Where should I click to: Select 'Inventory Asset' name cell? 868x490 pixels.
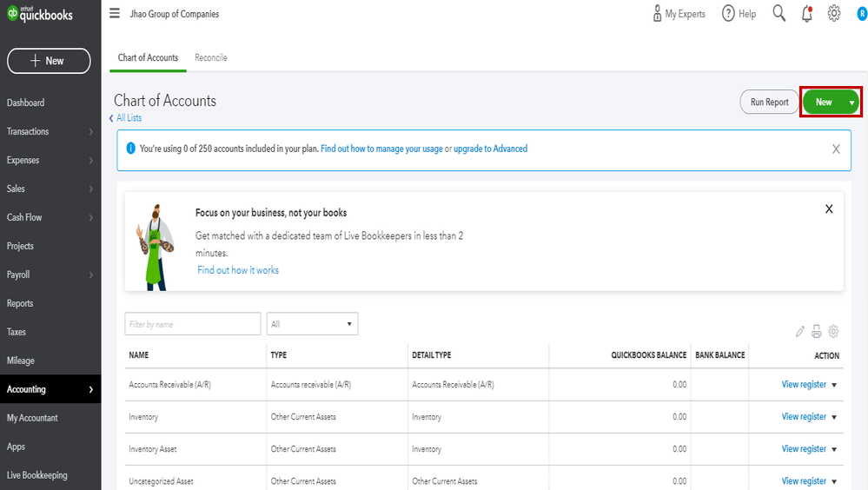tap(153, 449)
